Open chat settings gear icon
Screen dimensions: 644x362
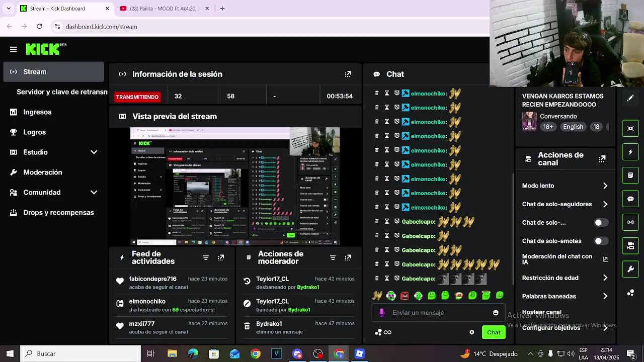(471, 332)
